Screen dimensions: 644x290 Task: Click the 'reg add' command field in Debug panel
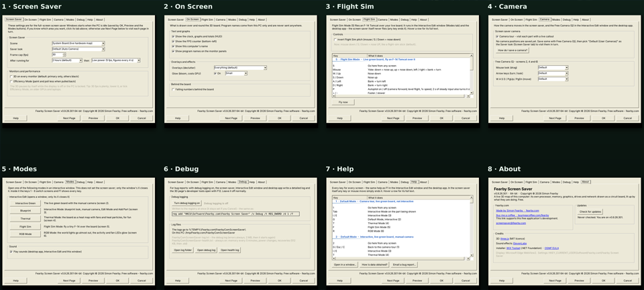coord(235,214)
